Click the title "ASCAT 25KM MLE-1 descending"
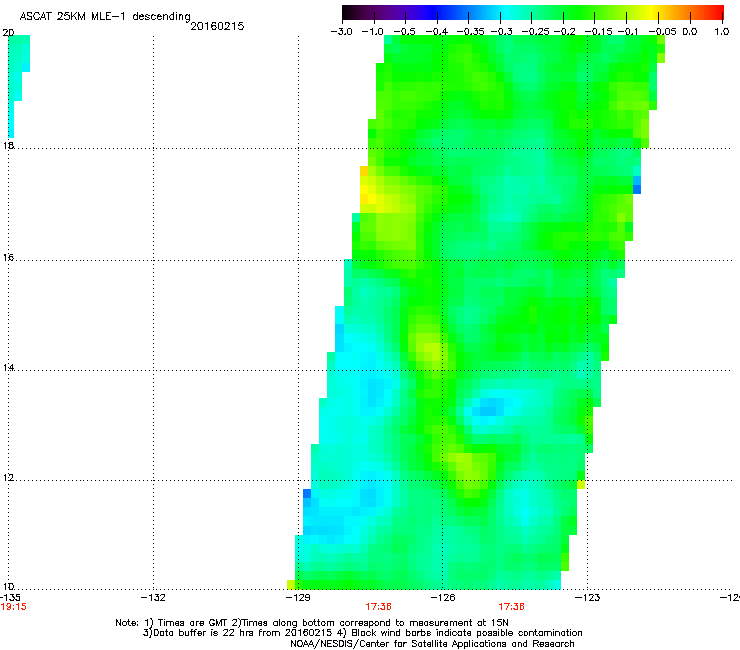Viewport: 740px width, 650px height. (105, 17)
